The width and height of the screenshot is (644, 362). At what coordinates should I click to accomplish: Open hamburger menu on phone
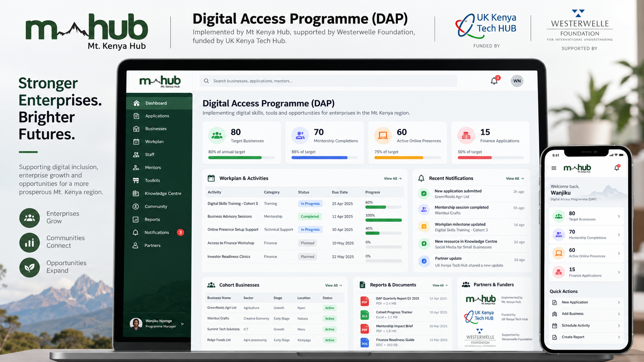[554, 168]
